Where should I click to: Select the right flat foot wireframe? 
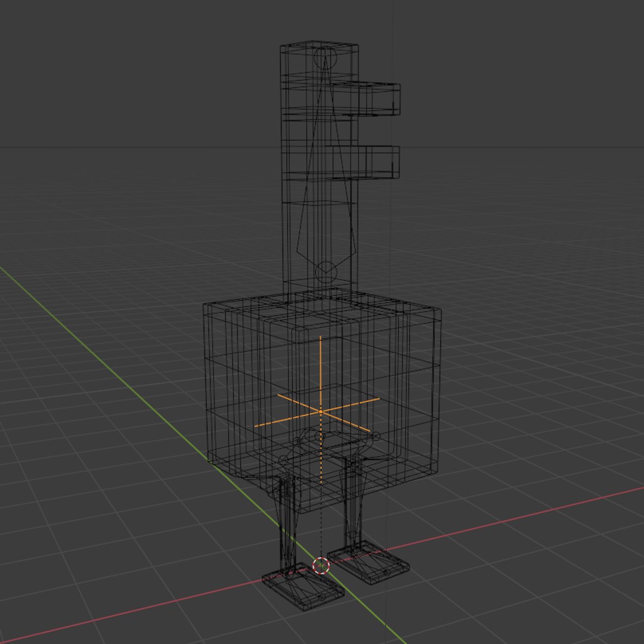click(369, 563)
